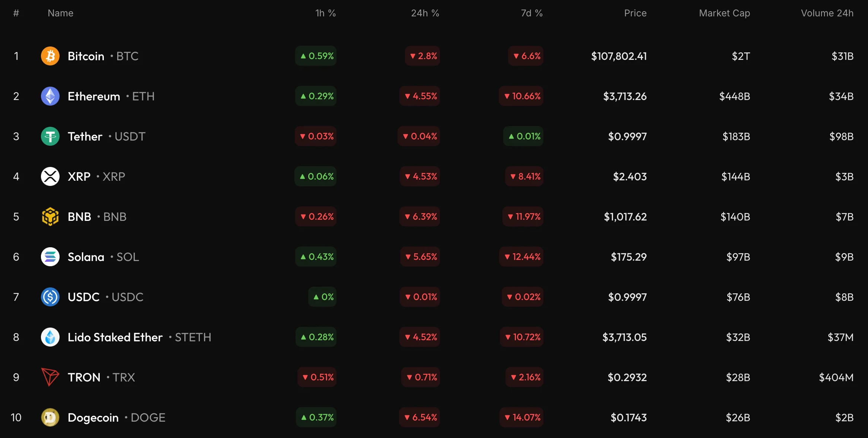Sort by Volume 24h column header
Image resolution: width=868 pixels, height=438 pixels.
click(x=827, y=13)
